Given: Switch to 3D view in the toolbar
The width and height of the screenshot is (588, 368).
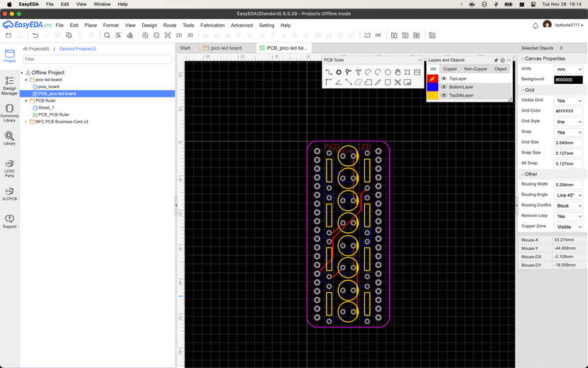Looking at the screenshot, I should pyautogui.click(x=190, y=35).
